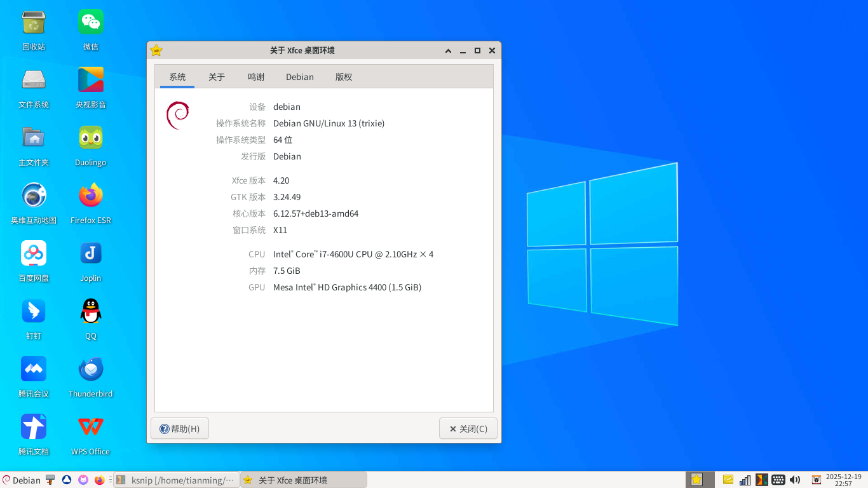The height and width of the screenshot is (488, 868).
Task: Open the network signal tray icon
Action: point(745,480)
